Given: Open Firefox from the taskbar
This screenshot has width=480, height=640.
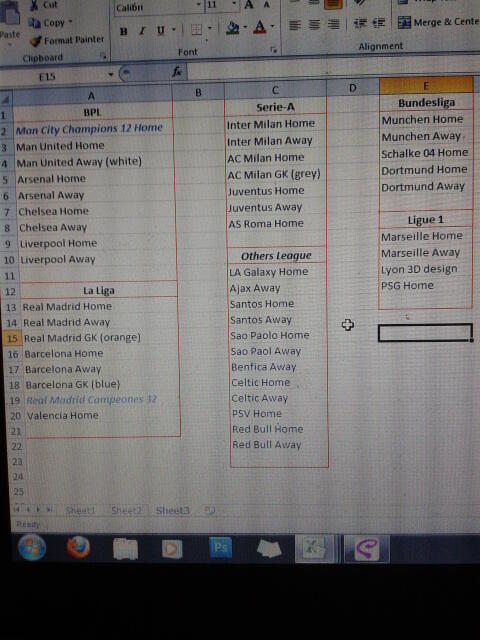Looking at the screenshot, I should [x=78, y=547].
